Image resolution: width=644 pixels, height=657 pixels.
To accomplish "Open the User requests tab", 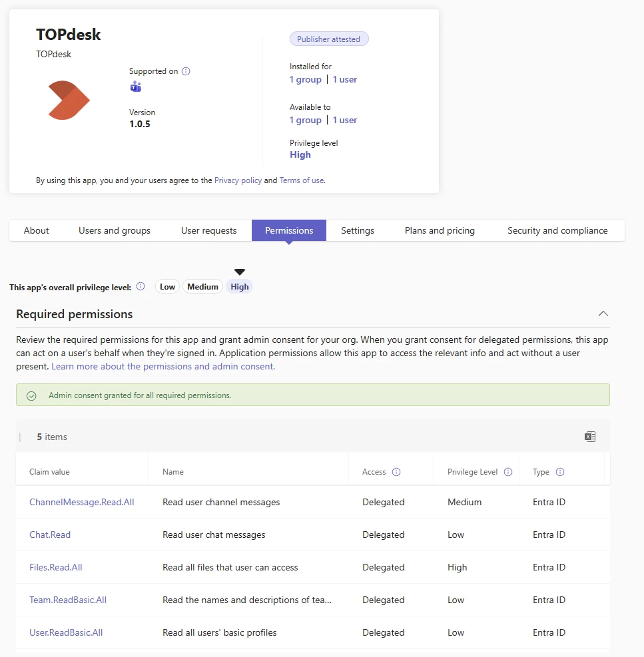I will pyautogui.click(x=209, y=230).
